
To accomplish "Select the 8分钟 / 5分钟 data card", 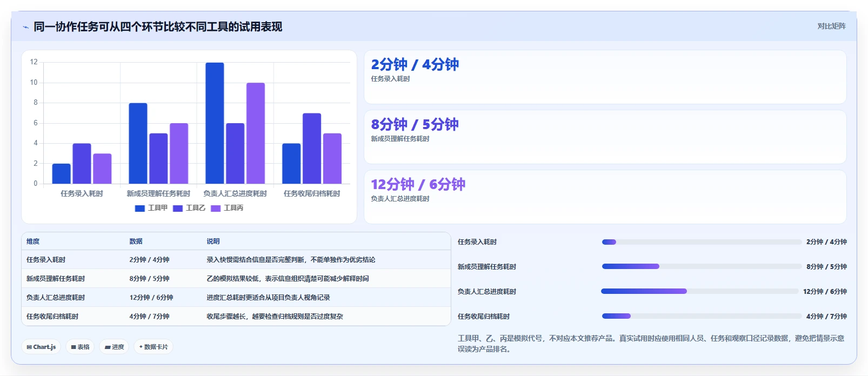I will (605, 137).
